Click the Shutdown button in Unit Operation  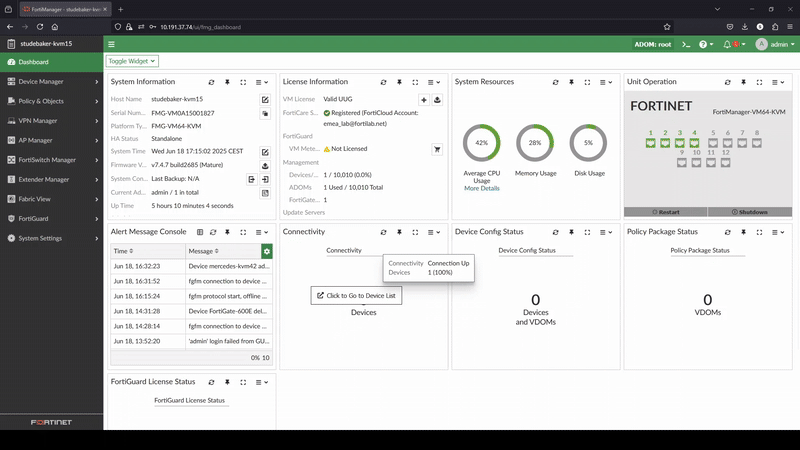click(x=750, y=212)
